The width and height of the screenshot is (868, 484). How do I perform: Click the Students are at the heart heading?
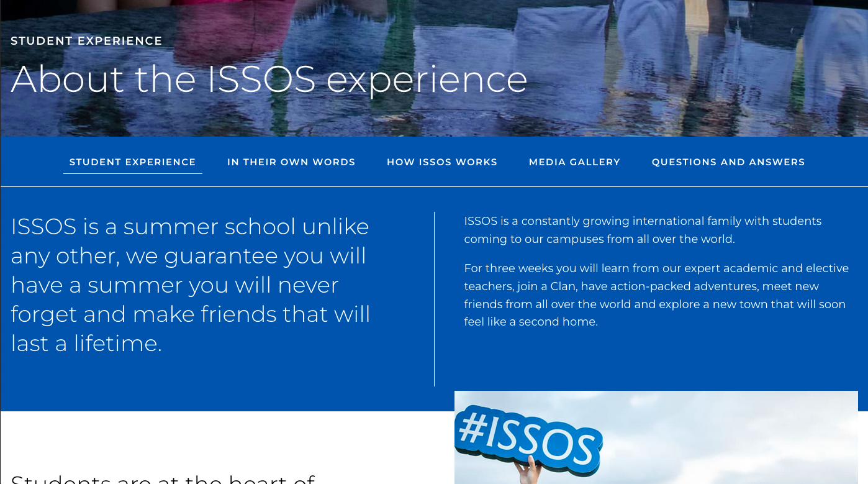[163, 479]
